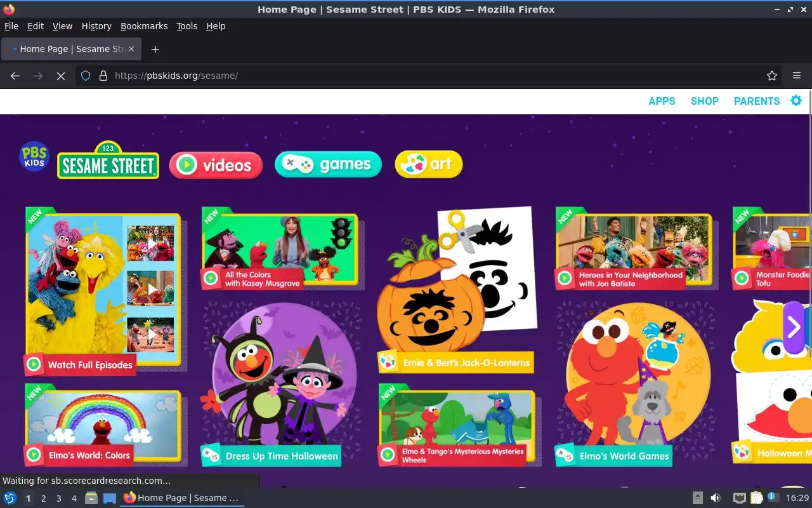Image resolution: width=812 pixels, height=508 pixels.
Task: Open the volume speaker tray icon
Action: [716, 498]
